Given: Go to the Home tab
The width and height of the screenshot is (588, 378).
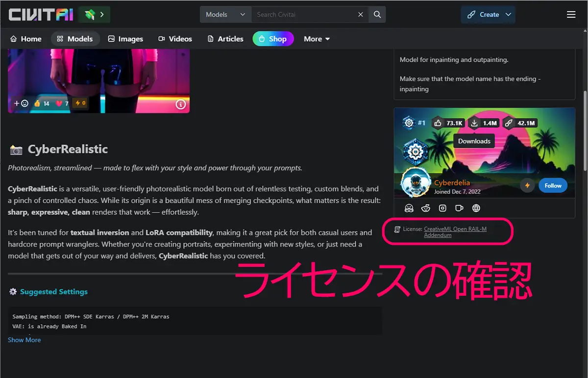Looking at the screenshot, I should (26, 39).
